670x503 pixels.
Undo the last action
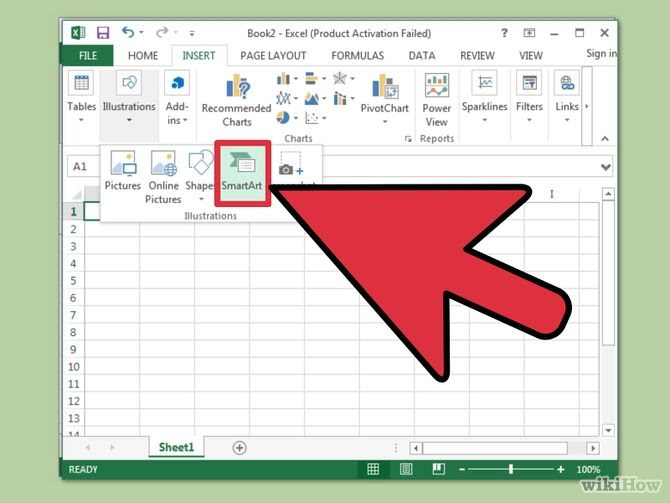click(128, 32)
